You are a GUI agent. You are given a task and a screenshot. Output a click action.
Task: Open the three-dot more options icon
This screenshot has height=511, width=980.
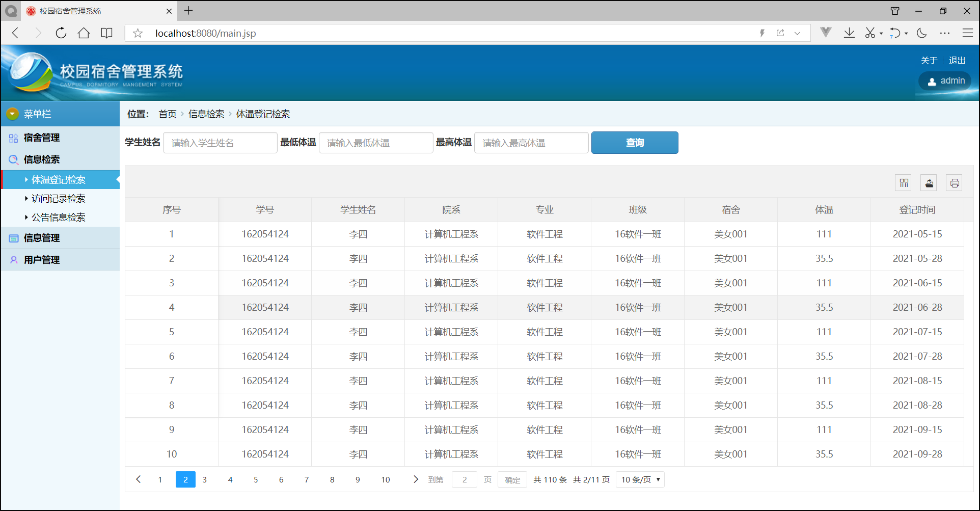(945, 33)
